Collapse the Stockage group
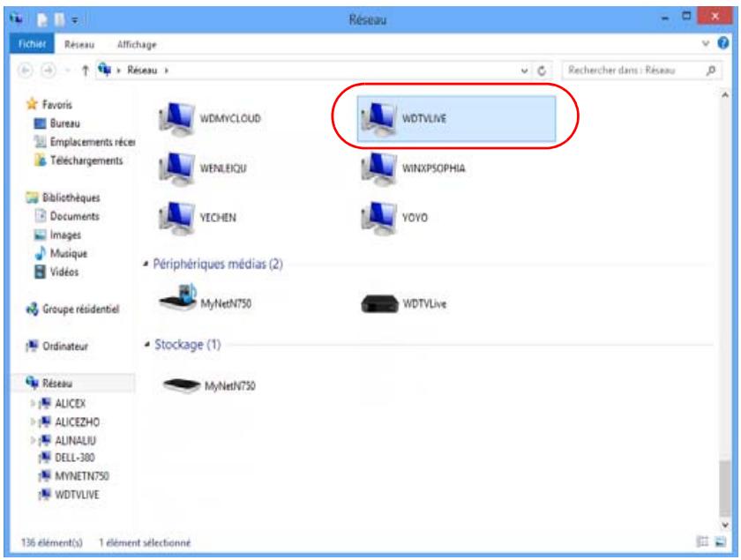 [x=147, y=345]
